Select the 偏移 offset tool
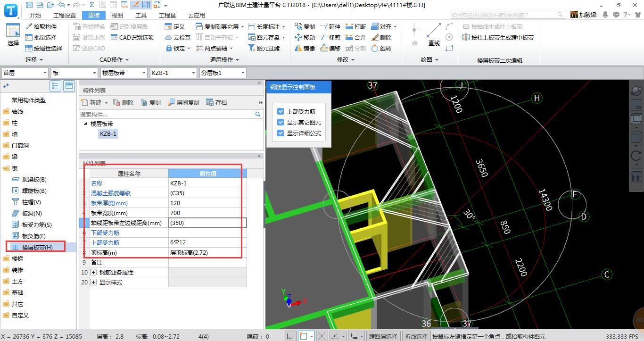Screen dimensions: 644x341 click(x=330, y=48)
